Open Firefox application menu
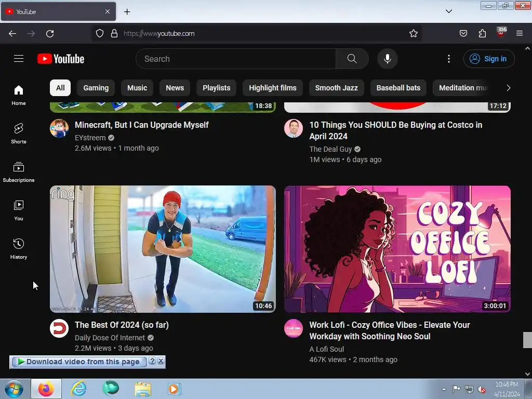 [x=520, y=33]
